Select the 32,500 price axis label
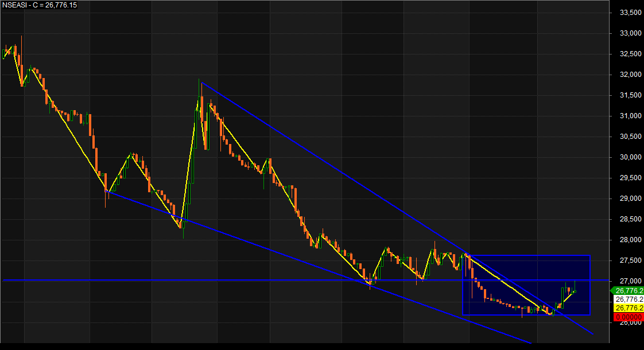The image size is (644, 350). click(630, 54)
